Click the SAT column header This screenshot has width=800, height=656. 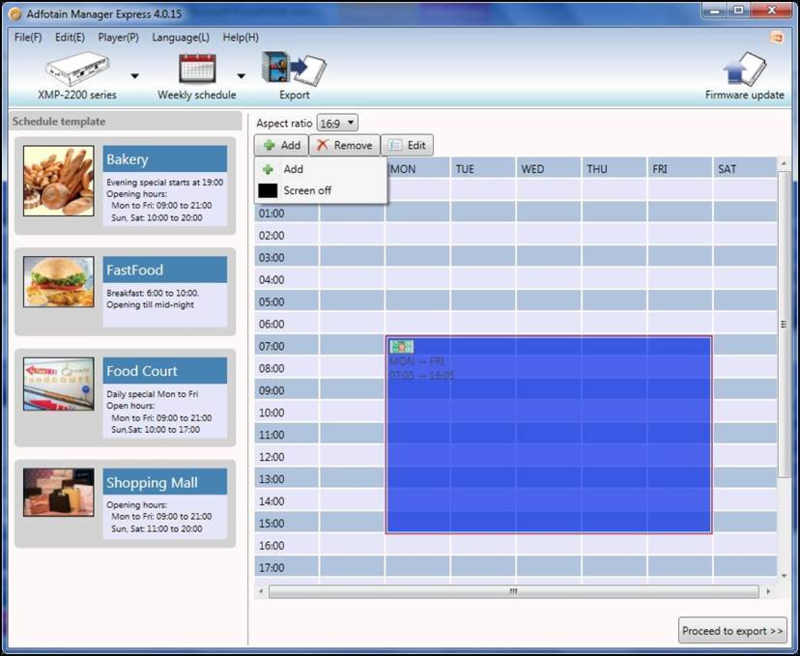coord(745,169)
